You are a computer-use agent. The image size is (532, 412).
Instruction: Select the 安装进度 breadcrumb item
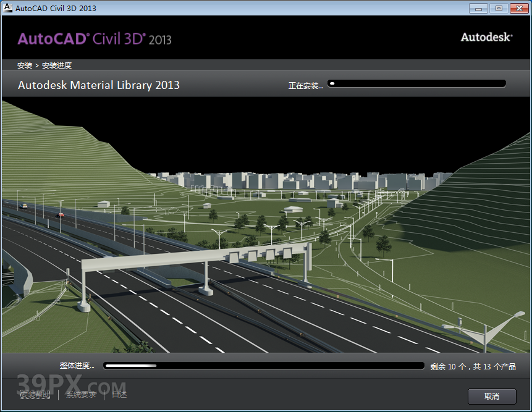[x=57, y=65]
